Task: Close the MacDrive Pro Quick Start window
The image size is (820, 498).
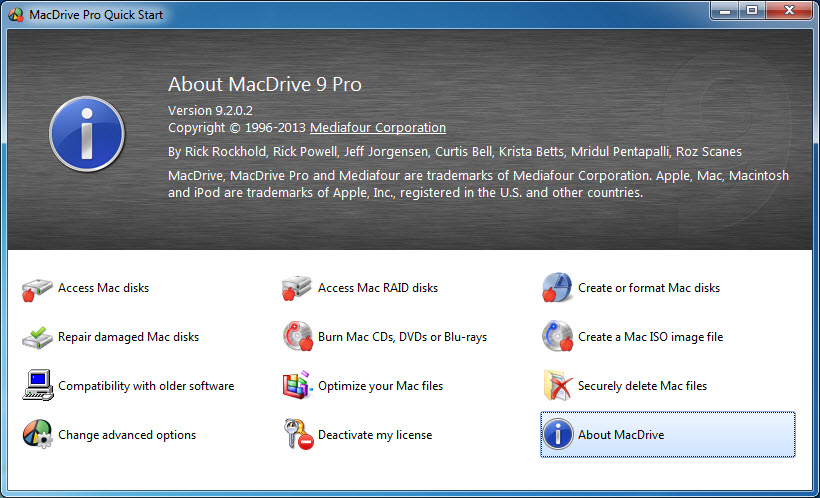Action: coord(789,10)
